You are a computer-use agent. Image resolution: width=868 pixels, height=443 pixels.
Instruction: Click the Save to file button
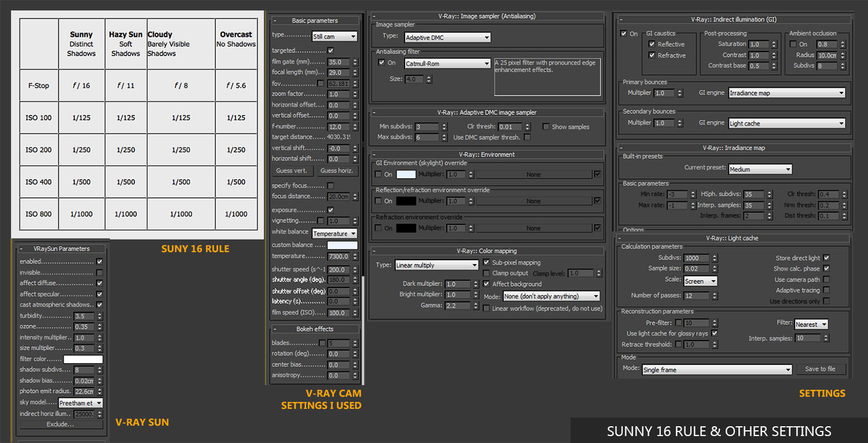(819, 369)
